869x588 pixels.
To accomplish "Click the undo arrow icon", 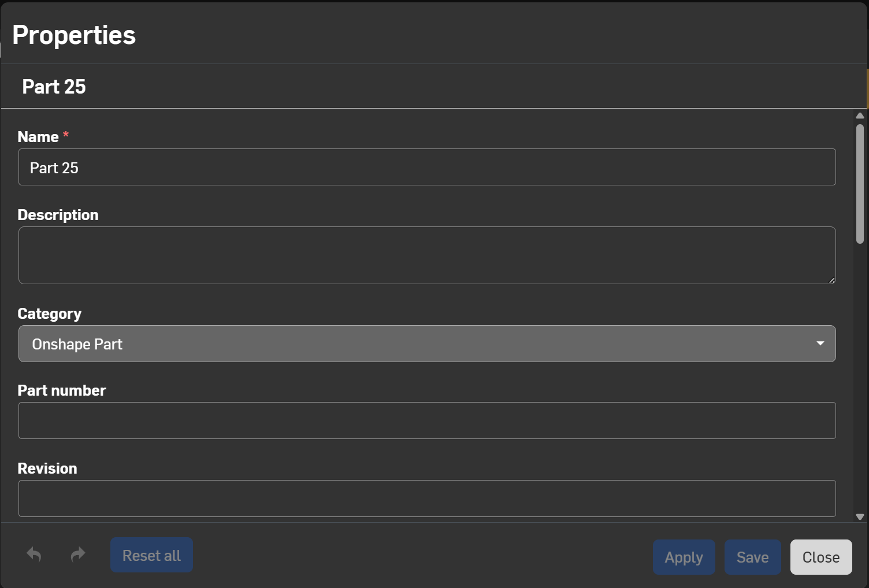I will 34,554.
